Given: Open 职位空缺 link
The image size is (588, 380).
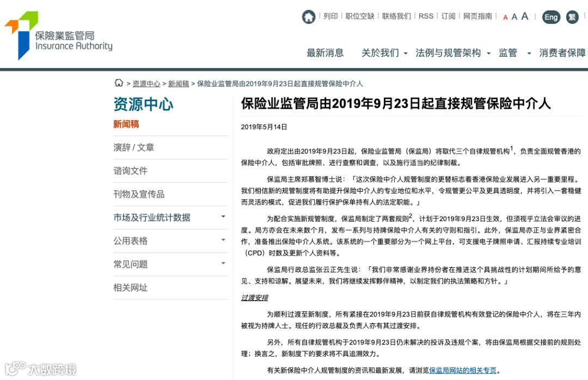Looking at the screenshot, I should (x=360, y=16).
